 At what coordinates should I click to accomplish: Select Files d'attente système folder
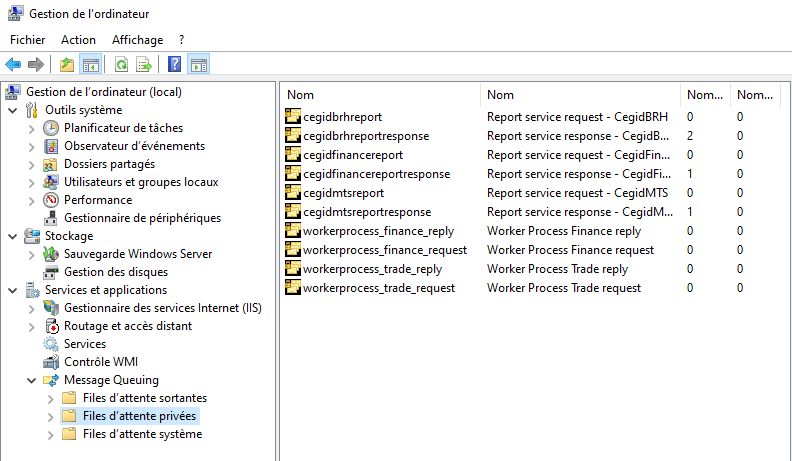coord(141,434)
